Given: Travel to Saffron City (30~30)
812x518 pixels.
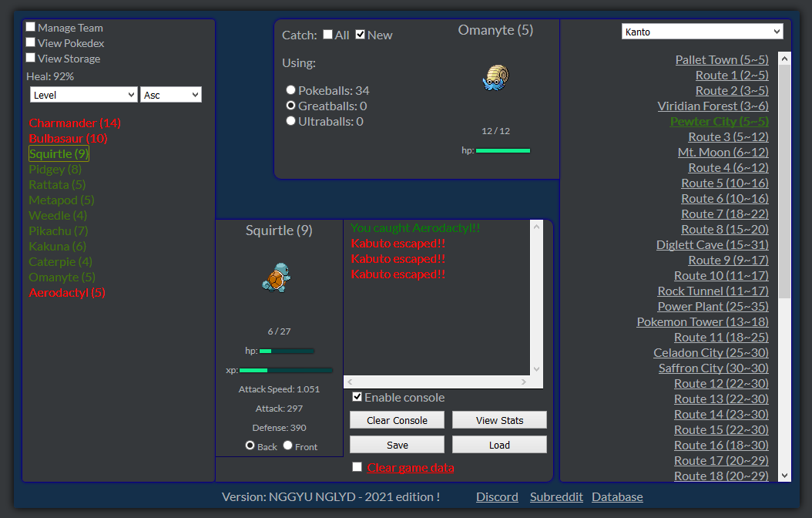Looking at the screenshot, I should pyautogui.click(x=713, y=368).
